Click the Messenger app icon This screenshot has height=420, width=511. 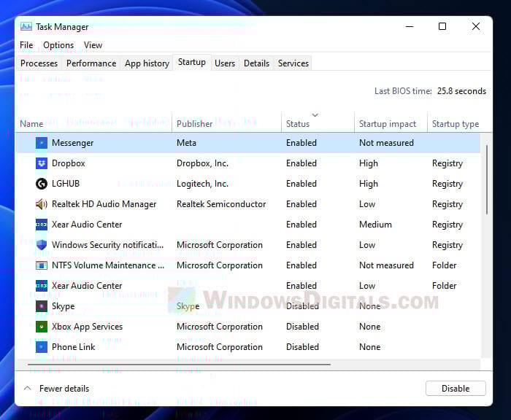click(x=42, y=143)
